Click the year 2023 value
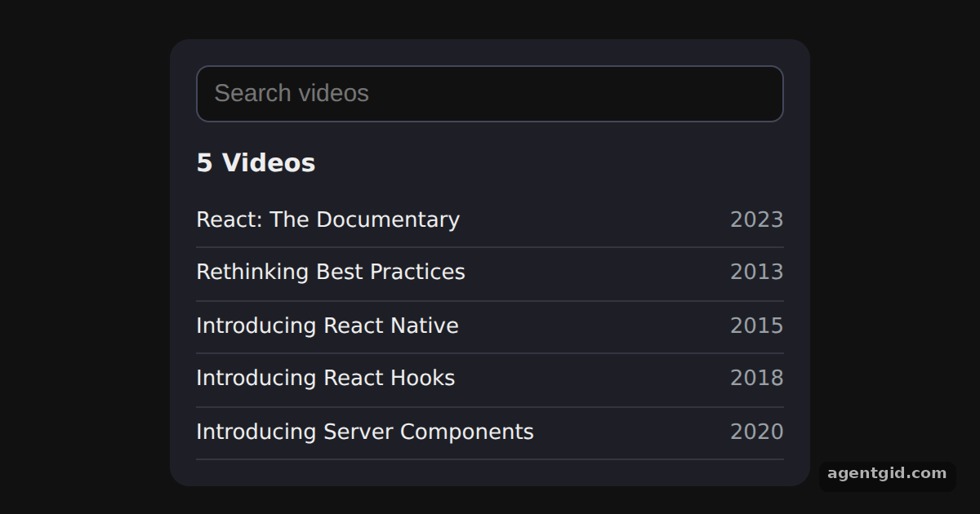980x514 pixels. coord(757,219)
